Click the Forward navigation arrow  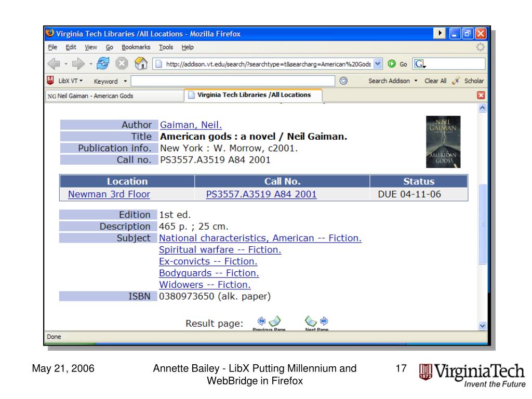point(78,63)
